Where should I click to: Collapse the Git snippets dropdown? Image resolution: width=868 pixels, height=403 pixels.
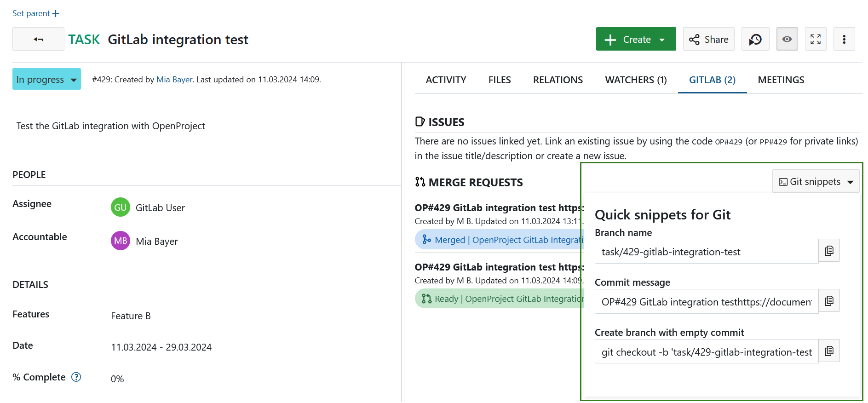tap(815, 182)
